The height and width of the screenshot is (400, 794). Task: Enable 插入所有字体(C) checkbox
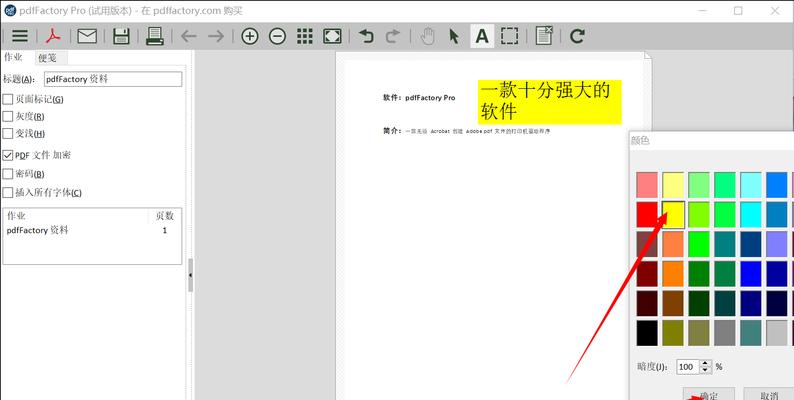click(8, 192)
